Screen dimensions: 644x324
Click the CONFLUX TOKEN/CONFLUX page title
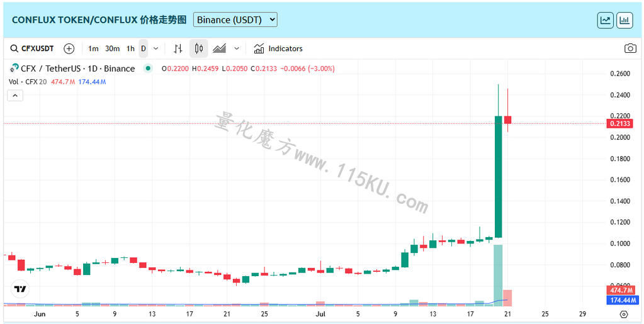99,20
